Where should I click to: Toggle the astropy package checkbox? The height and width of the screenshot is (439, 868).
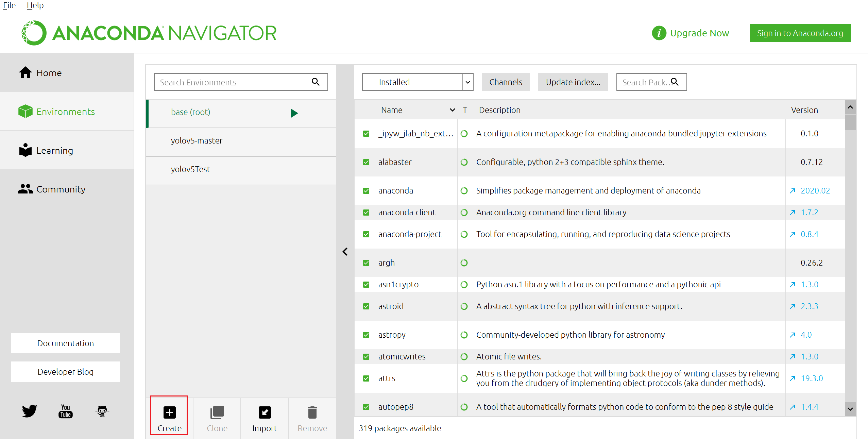pyautogui.click(x=366, y=335)
